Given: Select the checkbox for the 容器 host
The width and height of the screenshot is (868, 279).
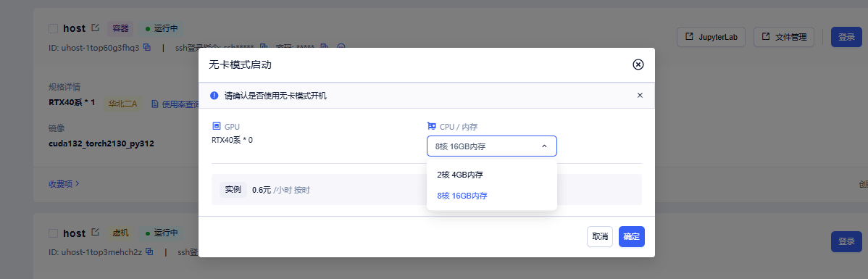Looking at the screenshot, I should point(53,28).
